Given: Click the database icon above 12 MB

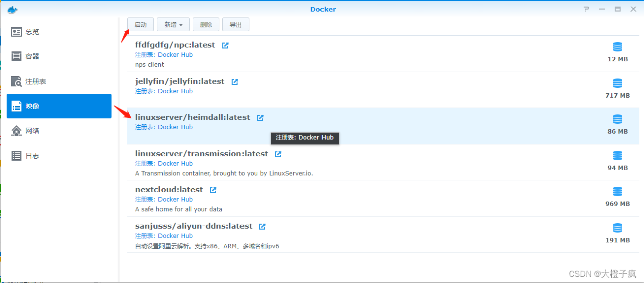Looking at the screenshot, I should pyautogui.click(x=618, y=47).
